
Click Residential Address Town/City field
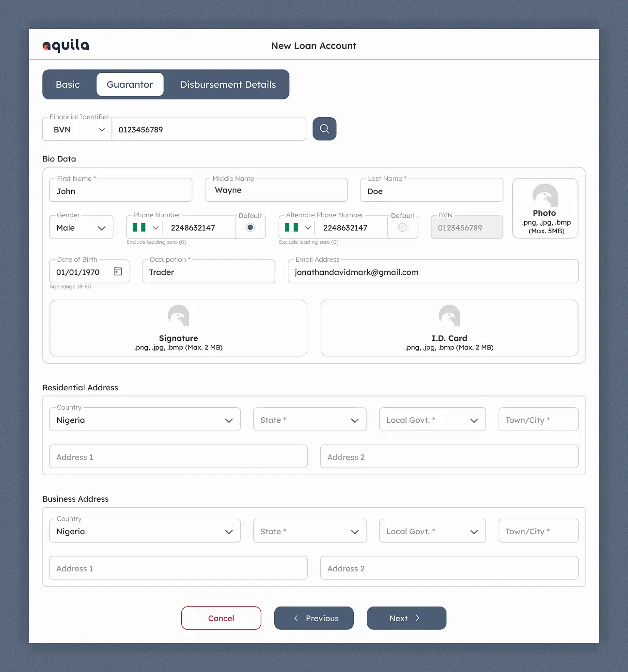click(x=538, y=419)
